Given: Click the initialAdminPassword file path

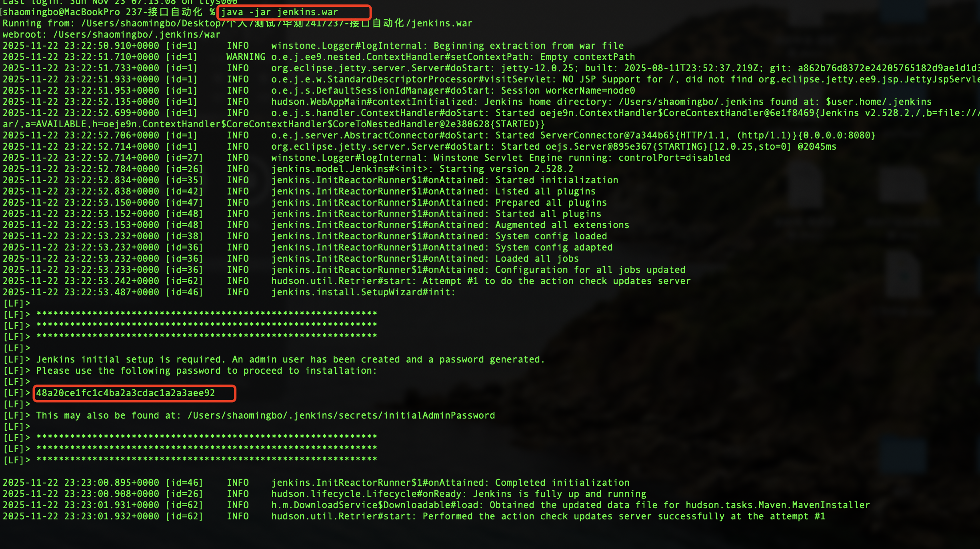Looking at the screenshot, I should tap(341, 416).
